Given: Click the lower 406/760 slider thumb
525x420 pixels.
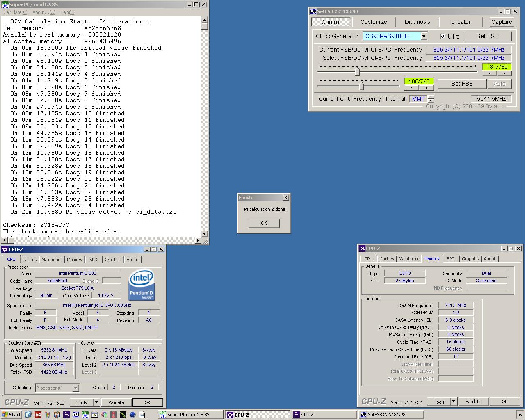Looking at the screenshot, I should click(361, 86).
